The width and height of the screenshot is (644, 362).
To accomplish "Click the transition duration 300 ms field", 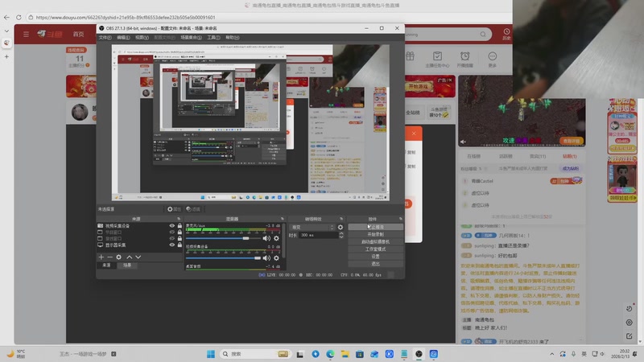I will click(318, 235).
